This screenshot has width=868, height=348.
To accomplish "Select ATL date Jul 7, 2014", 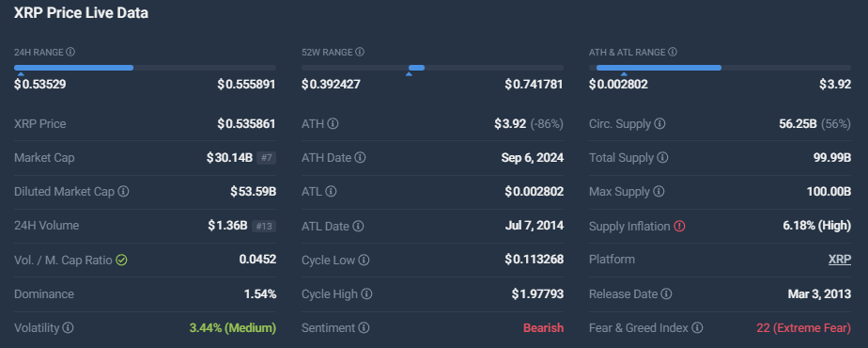I will (x=535, y=226).
